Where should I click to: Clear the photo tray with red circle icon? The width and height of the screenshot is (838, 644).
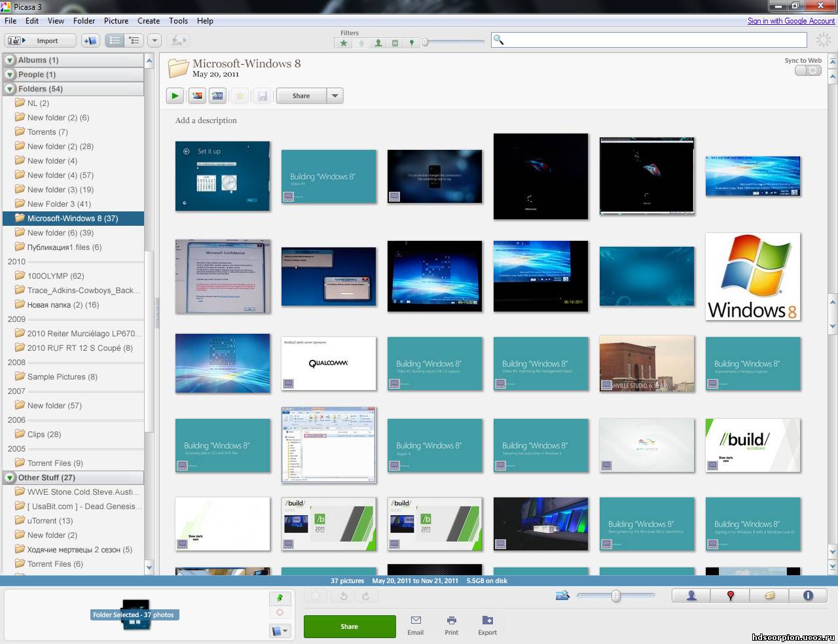pyautogui.click(x=280, y=613)
